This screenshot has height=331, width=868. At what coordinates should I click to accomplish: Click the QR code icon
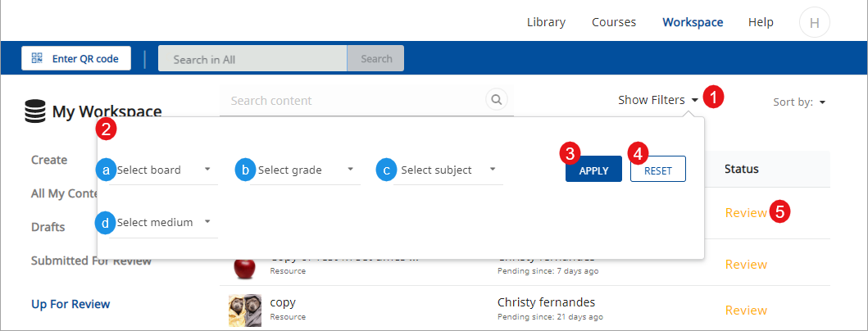37,58
